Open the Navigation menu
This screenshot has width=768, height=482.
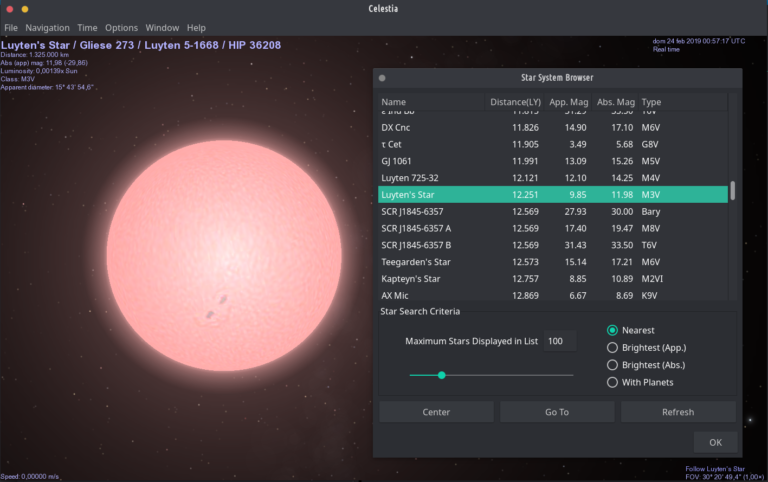coord(47,28)
